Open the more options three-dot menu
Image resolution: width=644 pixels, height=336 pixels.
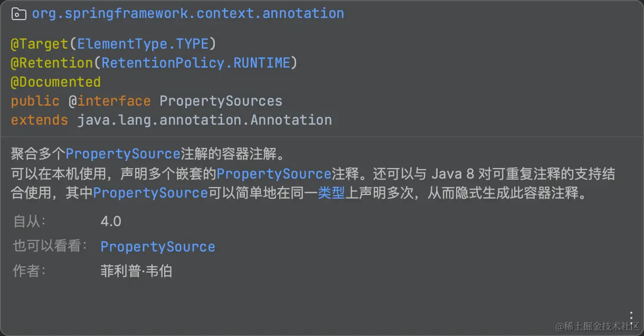click(x=631, y=318)
